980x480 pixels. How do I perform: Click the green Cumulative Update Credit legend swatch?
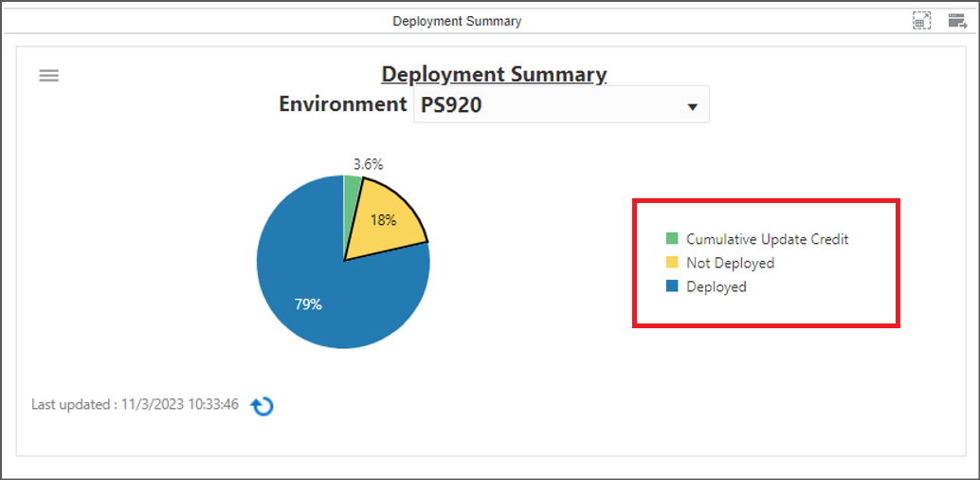[672, 238]
